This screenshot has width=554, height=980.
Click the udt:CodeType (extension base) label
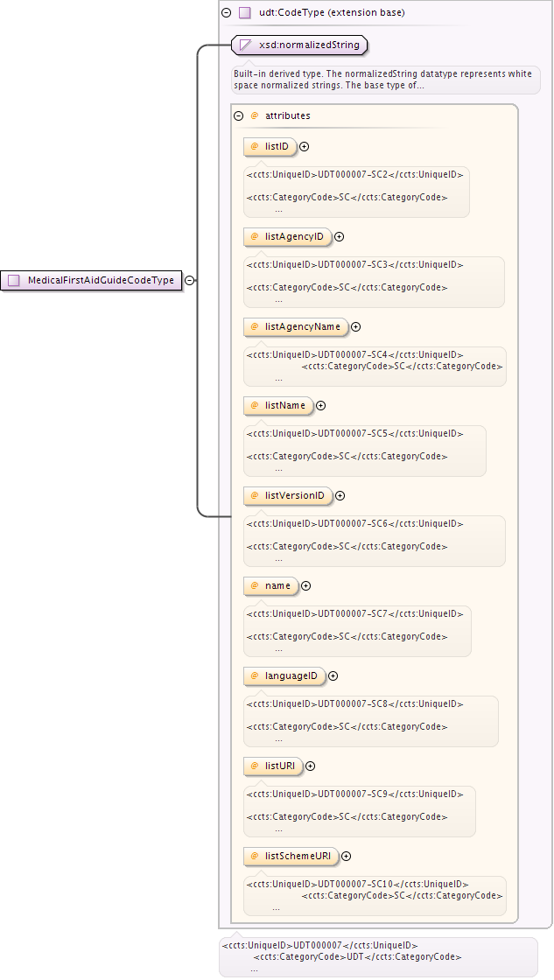coord(332,12)
